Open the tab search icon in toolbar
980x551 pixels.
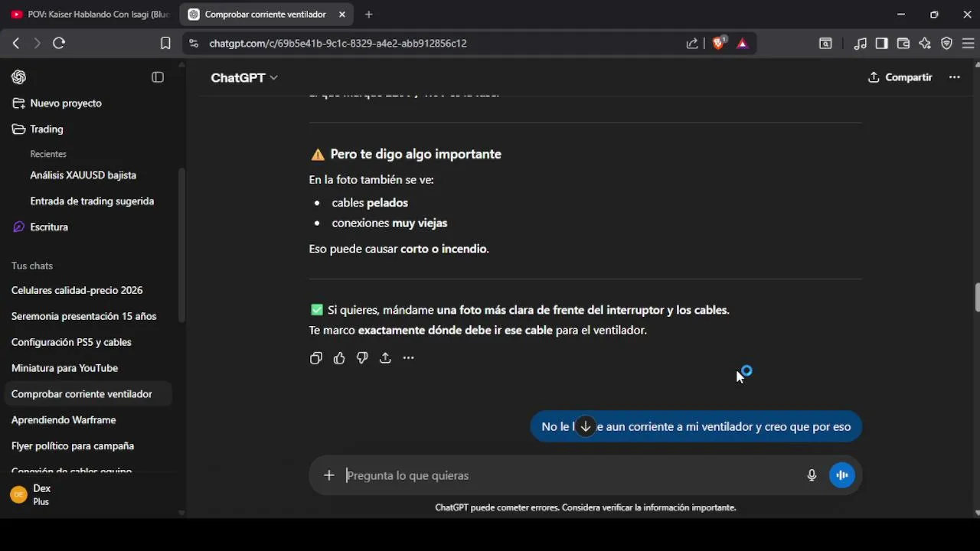(825, 44)
